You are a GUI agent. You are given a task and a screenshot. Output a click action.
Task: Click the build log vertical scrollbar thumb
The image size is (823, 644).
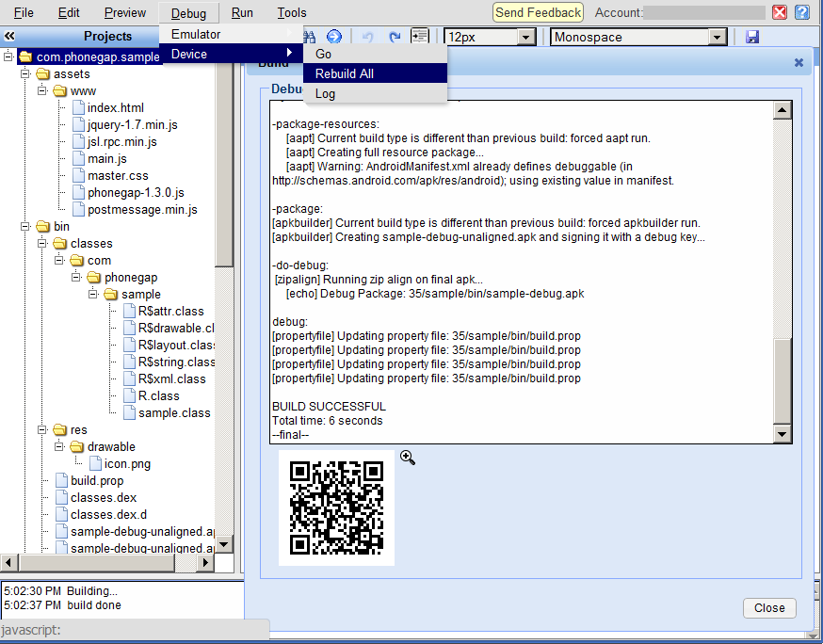tap(783, 381)
